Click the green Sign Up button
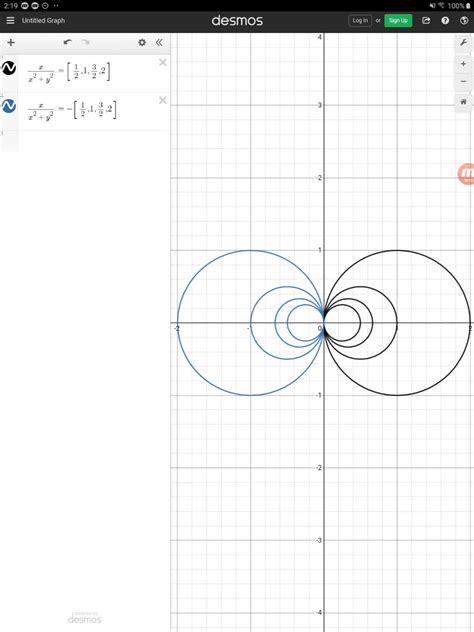 398,21
